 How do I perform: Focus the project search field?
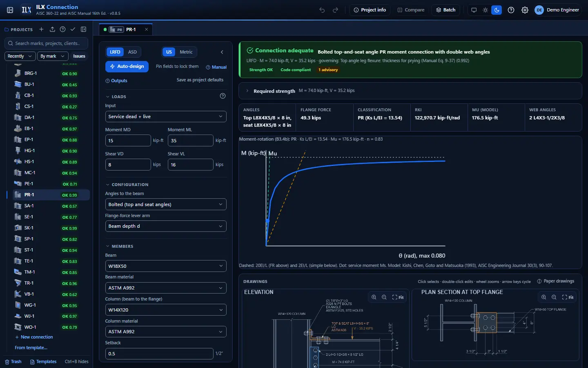point(47,43)
